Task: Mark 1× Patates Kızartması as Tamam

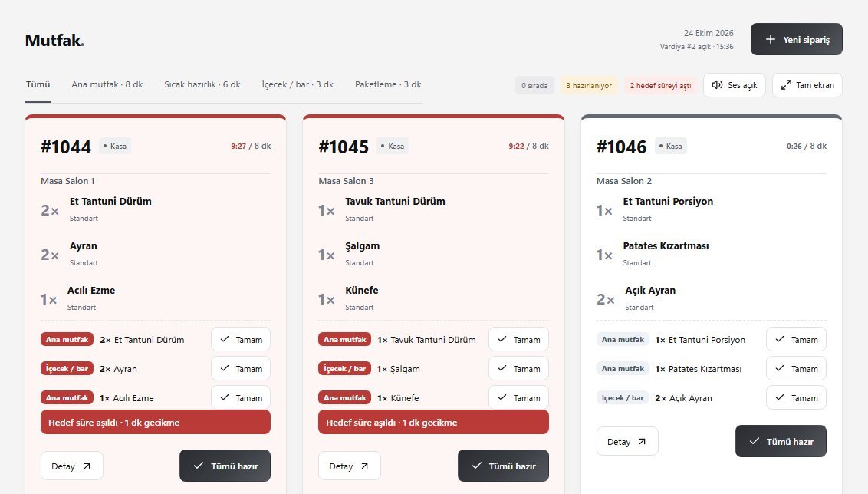Action: (796, 369)
